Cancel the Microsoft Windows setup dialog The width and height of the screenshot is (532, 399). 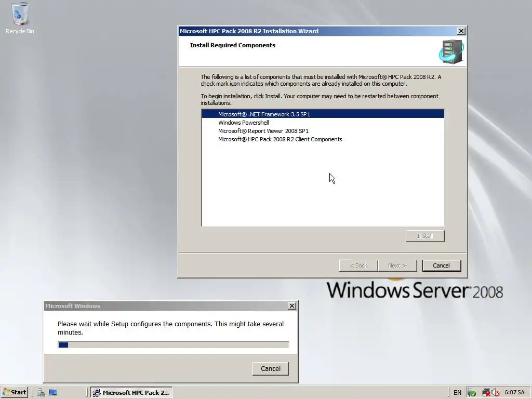(270, 369)
